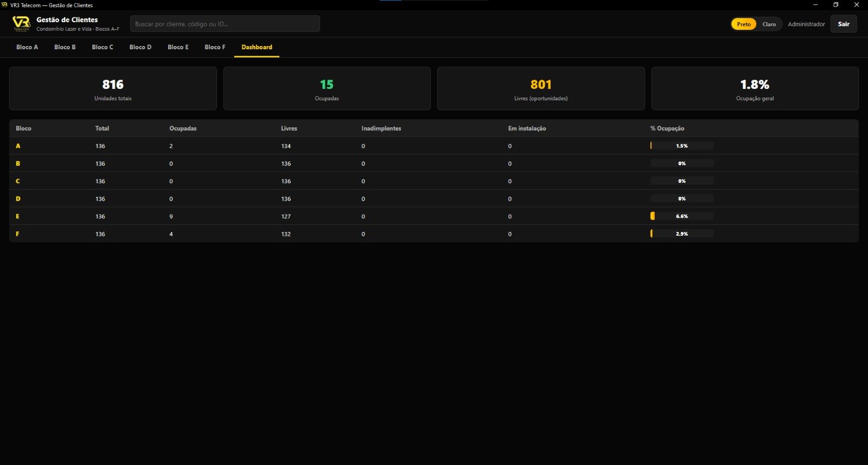Image resolution: width=868 pixels, height=465 pixels.
Task: Select block letter A in table
Action: (x=18, y=146)
